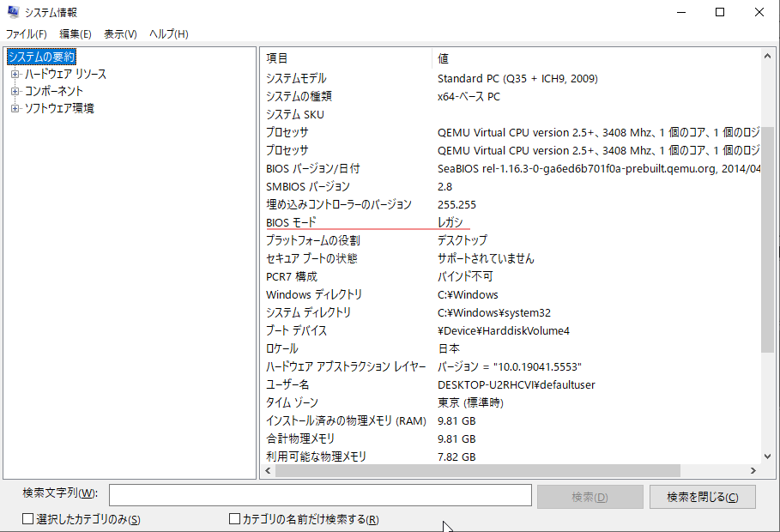Click the DESKTOP-U2RHCVI¥defaultuser value
Image resolution: width=780 pixels, height=532 pixels.
pyautogui.click(x=517, y=384)
